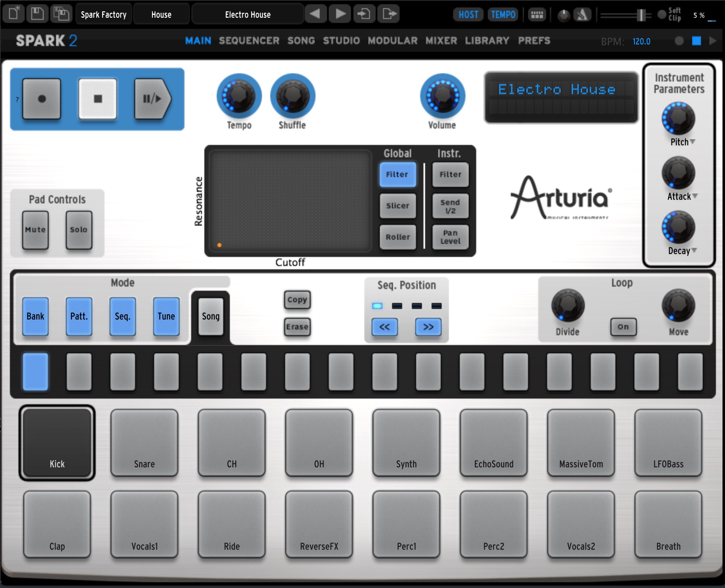Switch to the SEQUENCER tab
Image resolution: width=725 pixels, height=588 pixels.
click(249, 41)
